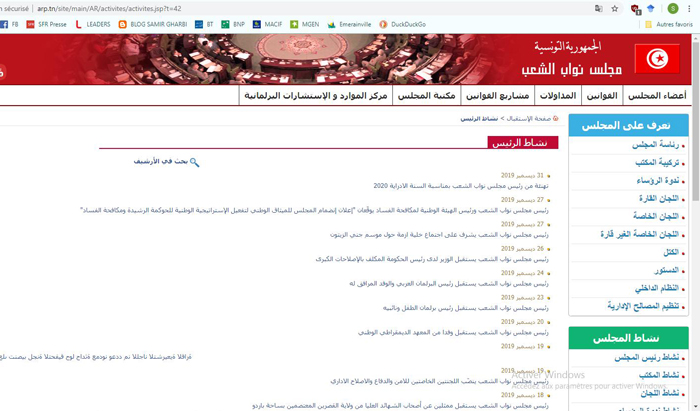The width and height of the screenshot is (700, 411).
Task: Open تنظيم المصالح الإدارية sidebar link
Action: click(x=643, y=306)
